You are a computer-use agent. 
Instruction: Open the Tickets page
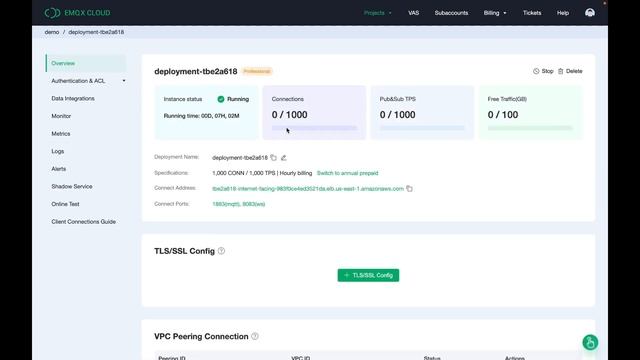532,13
